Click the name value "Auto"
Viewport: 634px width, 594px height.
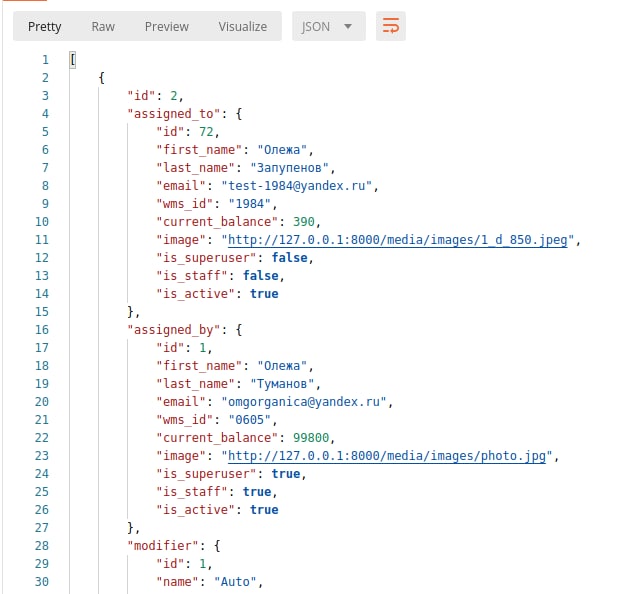[235, 581]
